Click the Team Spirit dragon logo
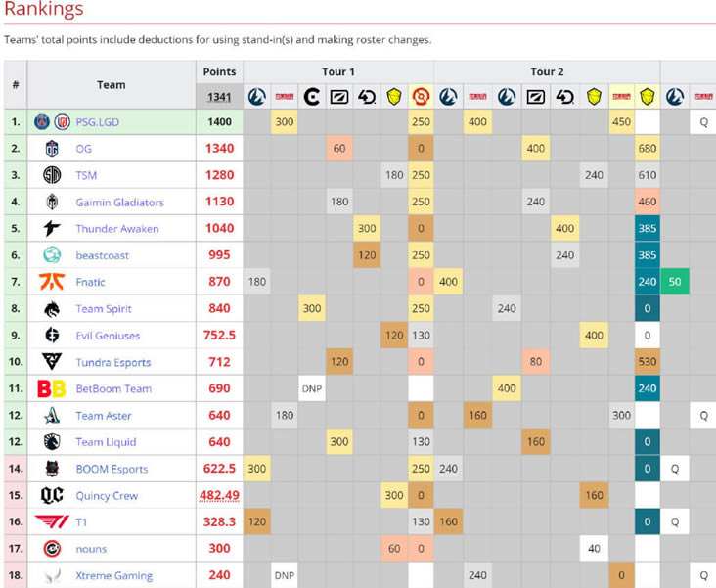The height and width of the screenshot is (588, 716). pos(52,309)
